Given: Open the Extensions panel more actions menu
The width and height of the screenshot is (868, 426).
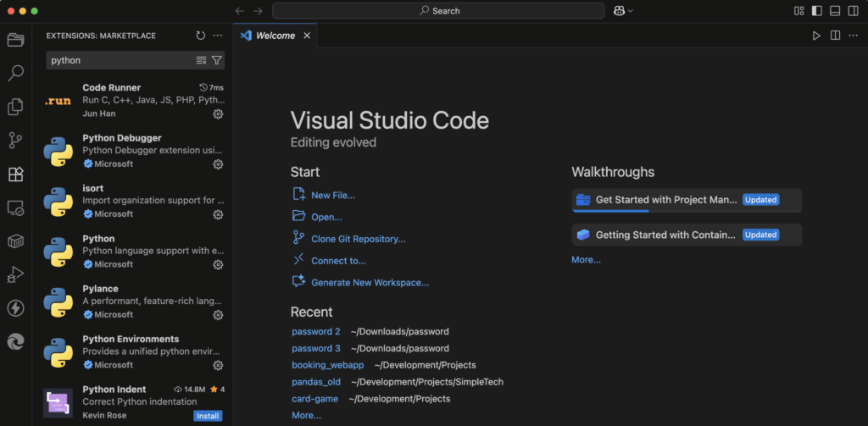Looking at the screenshot, I should [218, 36].
